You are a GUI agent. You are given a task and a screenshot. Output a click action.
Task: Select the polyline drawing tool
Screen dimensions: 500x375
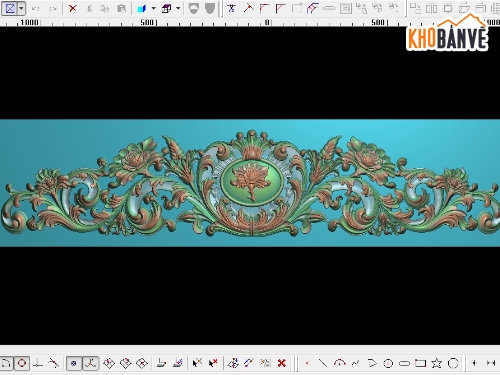[372, 363]
